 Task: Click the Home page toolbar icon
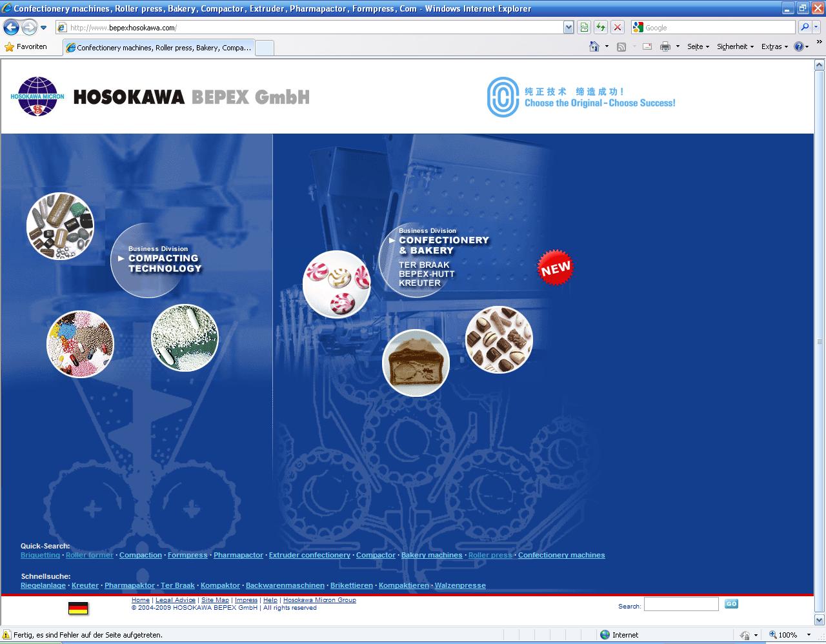(594, 46)
